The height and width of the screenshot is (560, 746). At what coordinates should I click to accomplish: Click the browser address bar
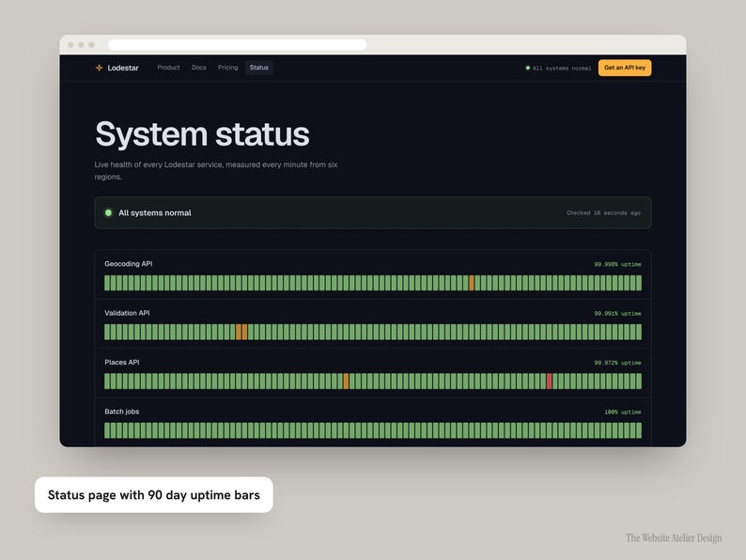coord(237,45)
